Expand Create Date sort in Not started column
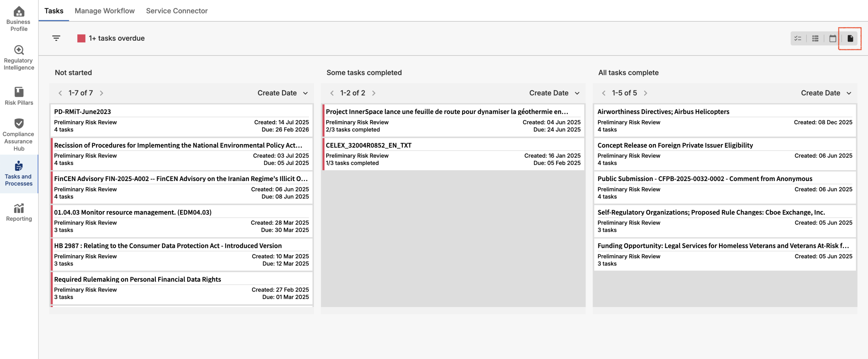The height and width of the screenshot is (359, 868). point(283,93)
